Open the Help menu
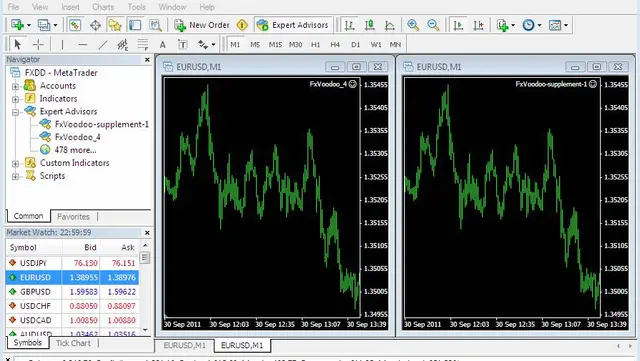This screenshot has height=361, width=640. click(x=207, y=7)
